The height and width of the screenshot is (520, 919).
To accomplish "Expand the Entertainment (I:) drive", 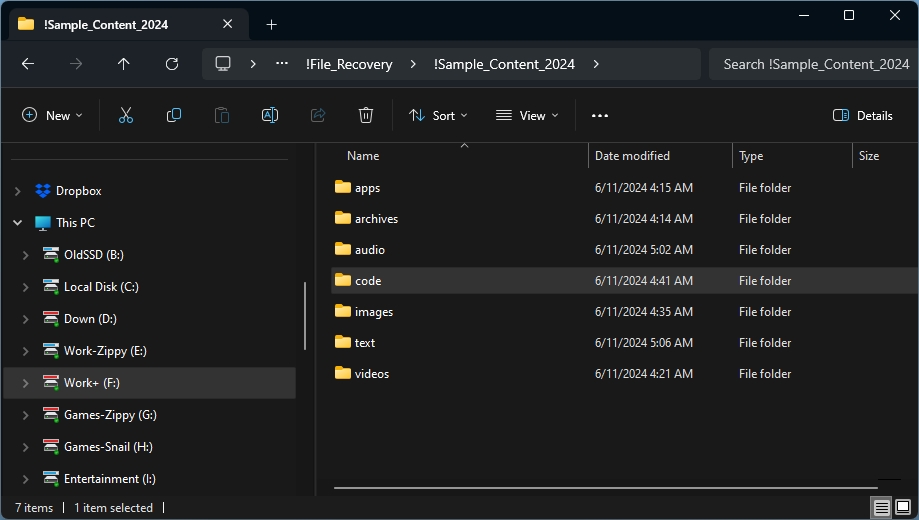I will (x=26, y=479).
